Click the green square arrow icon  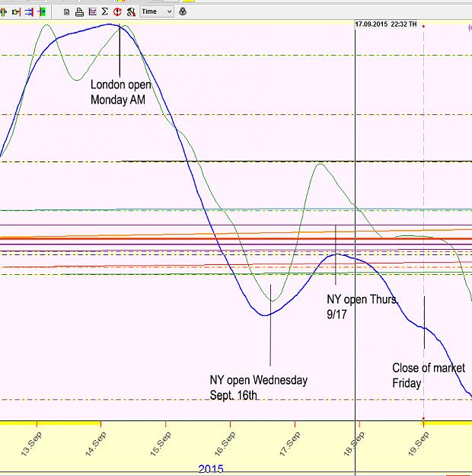42,12
